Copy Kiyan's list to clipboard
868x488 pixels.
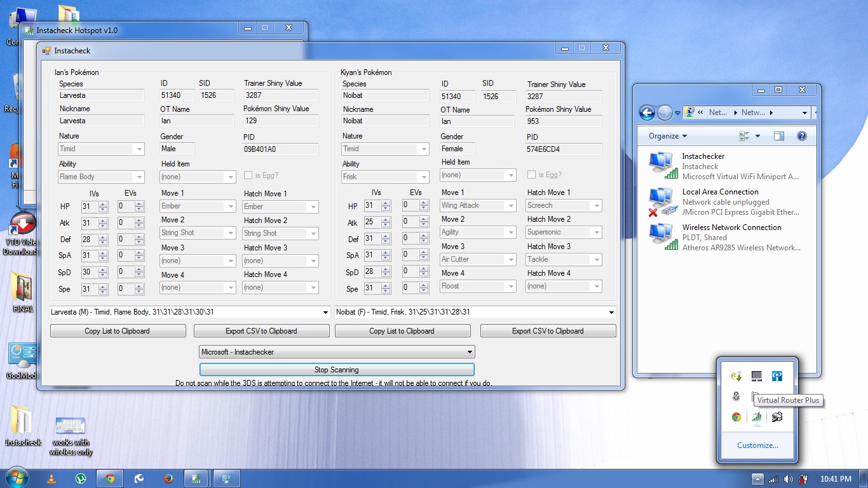click(402, 331)
